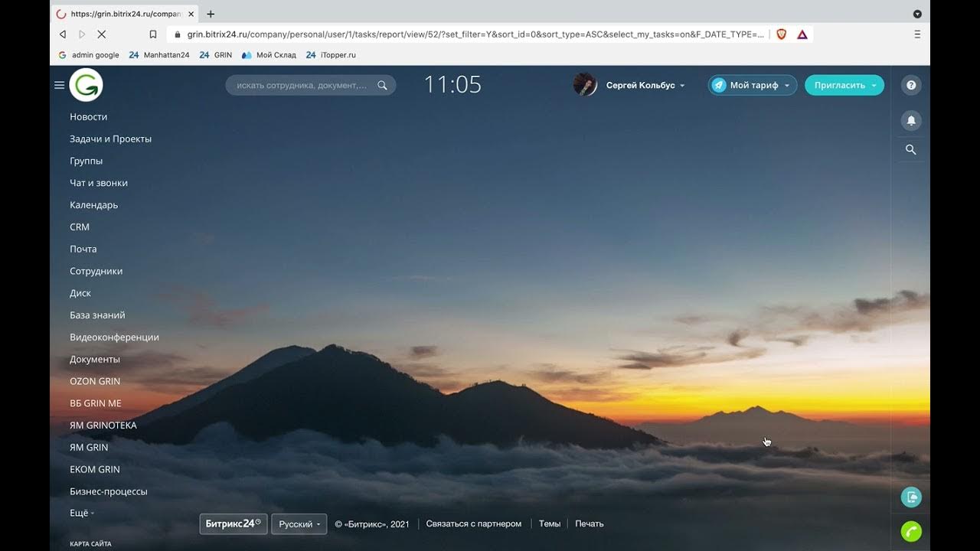Screen dimensions: 980x551
Task: Open Пригласить invite dropdown
Action: (844, 85)
